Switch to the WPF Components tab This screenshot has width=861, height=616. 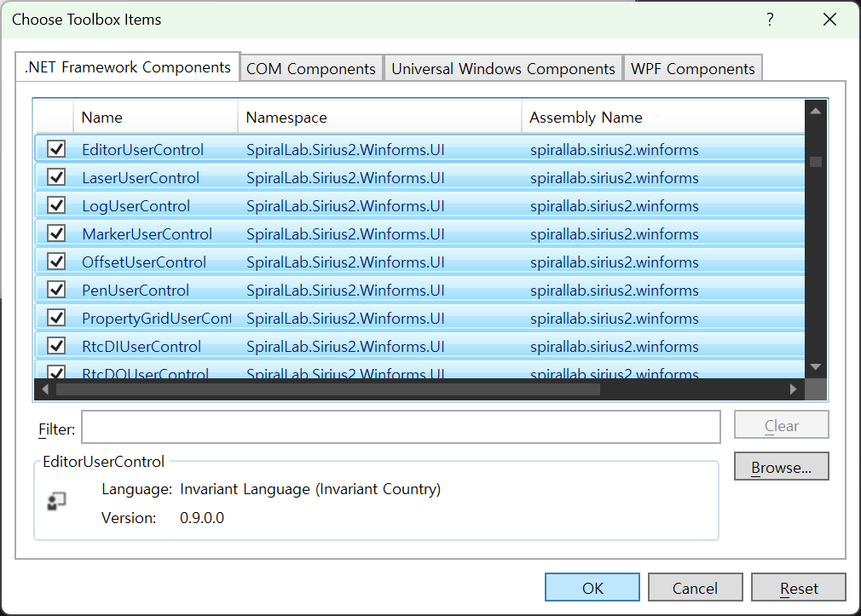pos(692,69)
